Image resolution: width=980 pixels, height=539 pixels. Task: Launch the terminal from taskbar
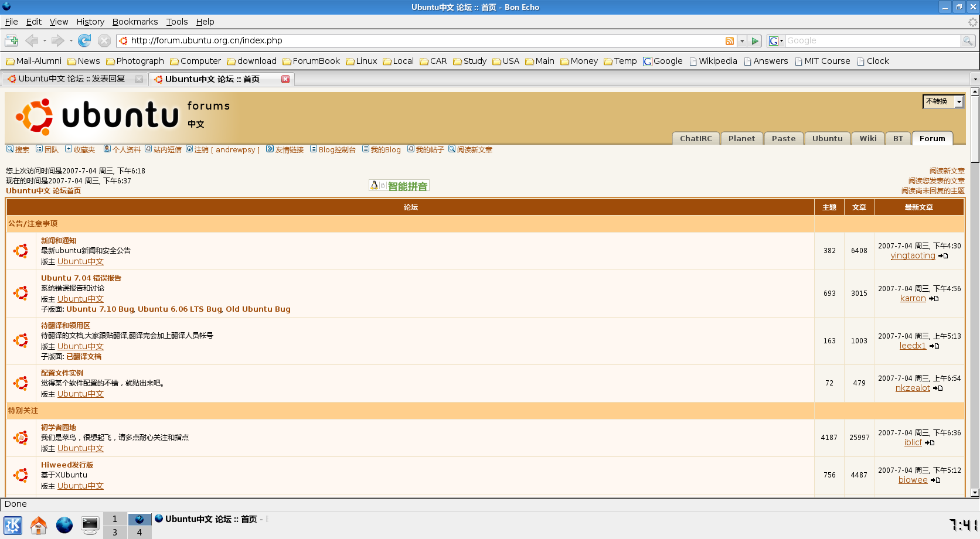pos(90,526)
